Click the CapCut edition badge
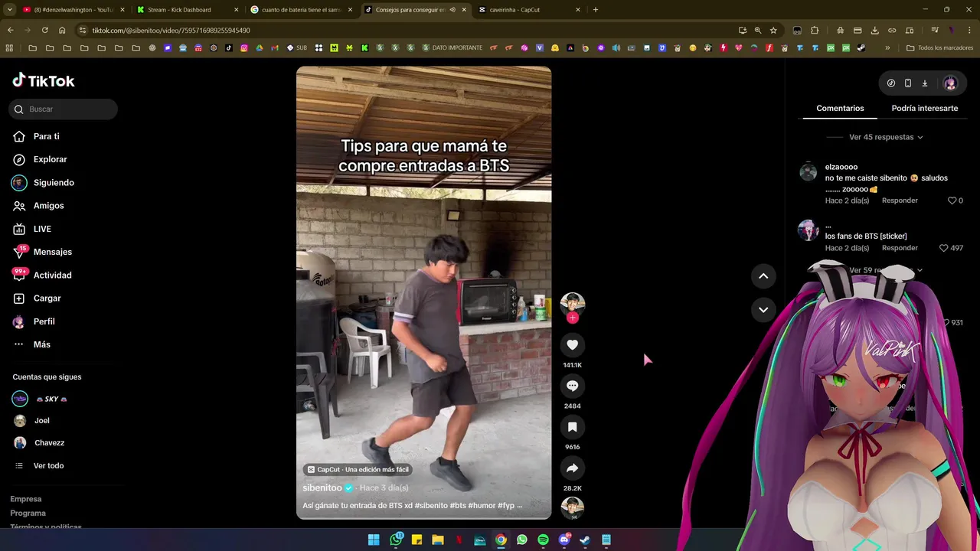The height and width of the screenshot is (551, 980). click(x=358, y=469)
